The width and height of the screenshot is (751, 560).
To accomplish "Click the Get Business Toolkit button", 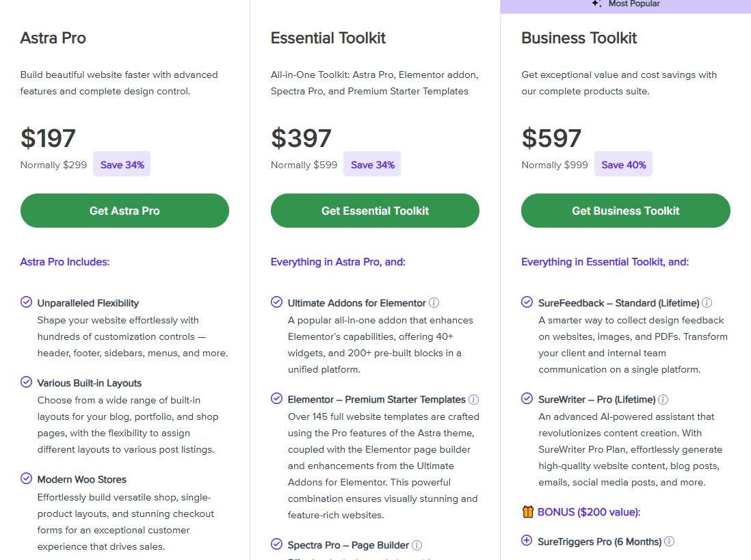I will 625,211.
